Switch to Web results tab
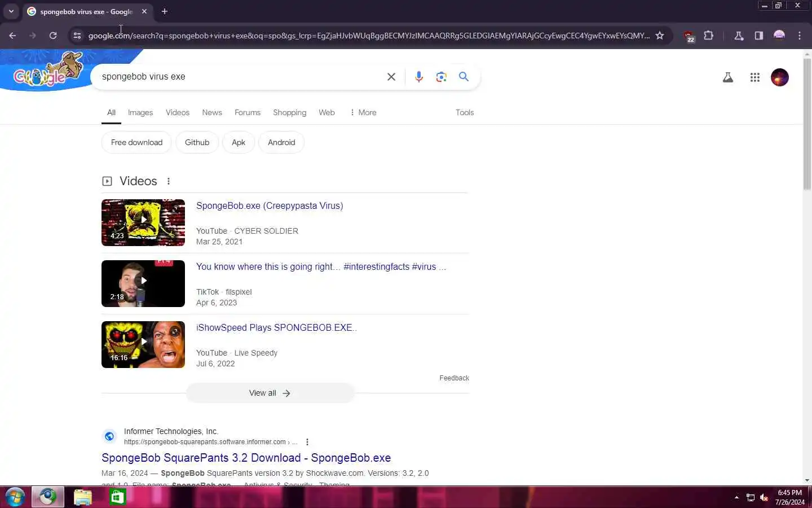Screen dimensions: 812x508 [x=326, y=112]
